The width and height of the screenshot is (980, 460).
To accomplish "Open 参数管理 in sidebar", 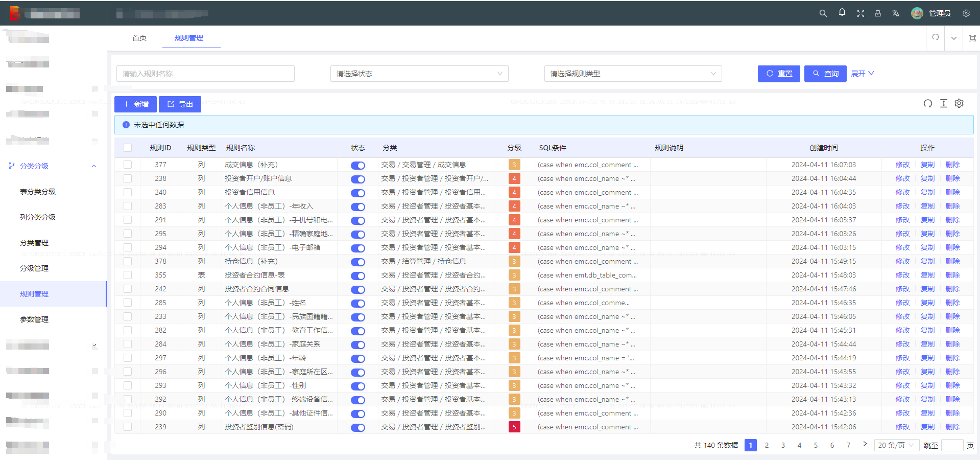I will tap(34, 319).
